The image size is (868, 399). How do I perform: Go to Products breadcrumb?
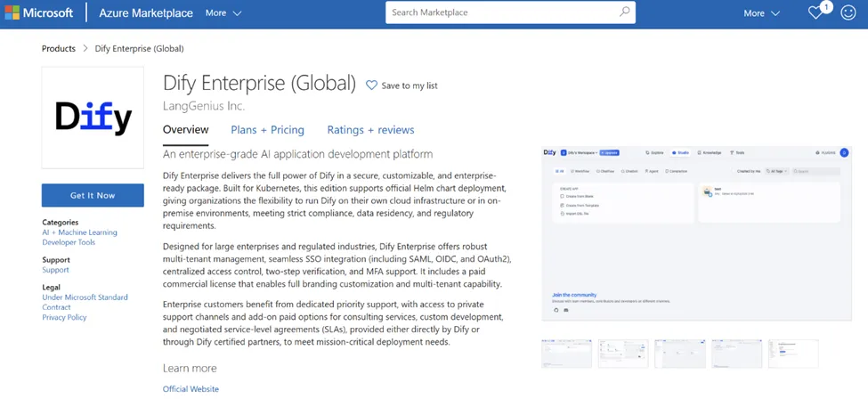click(x=59, y=48)
